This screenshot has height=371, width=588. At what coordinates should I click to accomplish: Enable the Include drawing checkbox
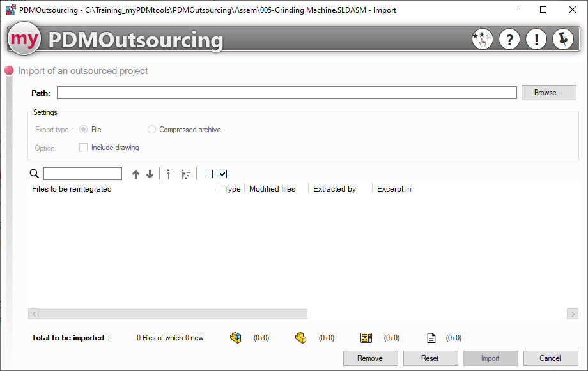click(84, 148)
